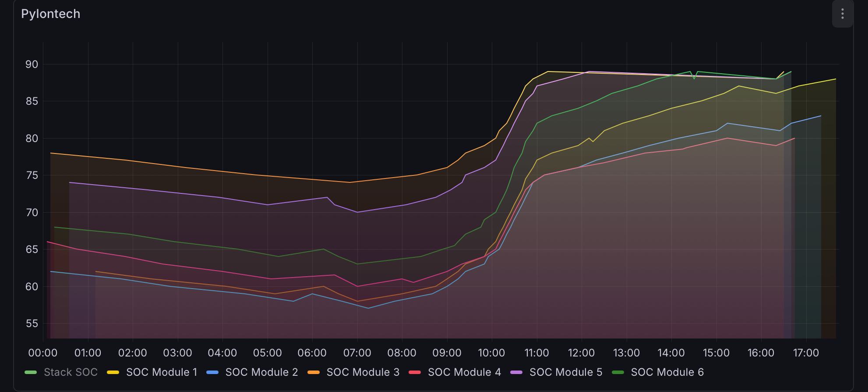This screenshot has height=392, width=868.
Task: Click the blue SOC Module 2 color swatch
Action: pos(212,372)
